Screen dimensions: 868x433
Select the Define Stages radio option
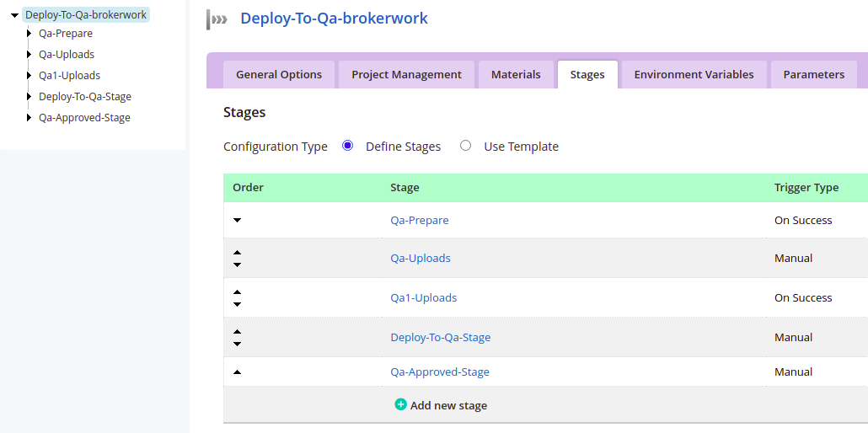pos(347,146)
